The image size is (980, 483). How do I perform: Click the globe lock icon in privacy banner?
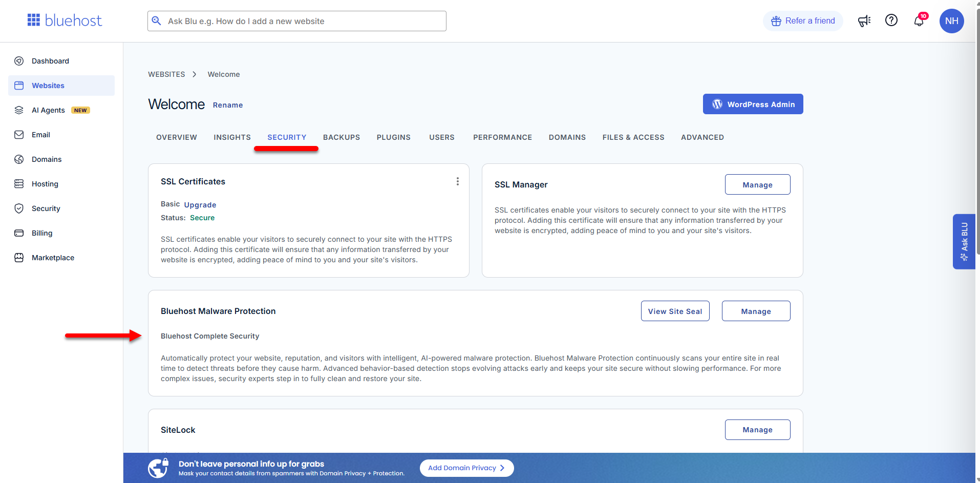tap(158, 468)
